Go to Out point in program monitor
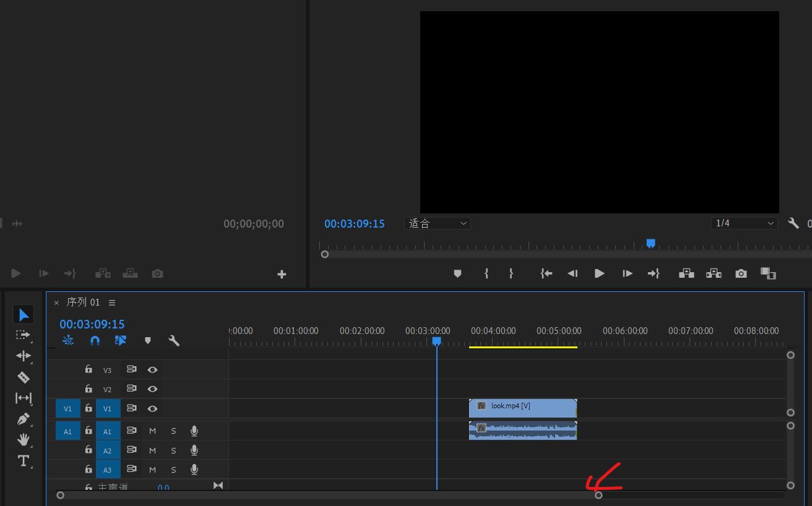 (x=654, y=273)
